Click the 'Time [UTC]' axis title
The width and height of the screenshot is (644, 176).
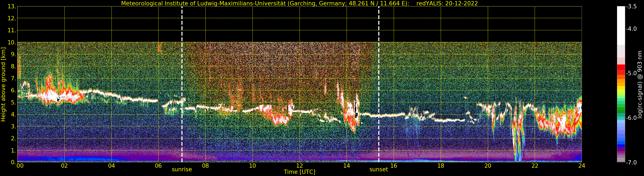300,172
